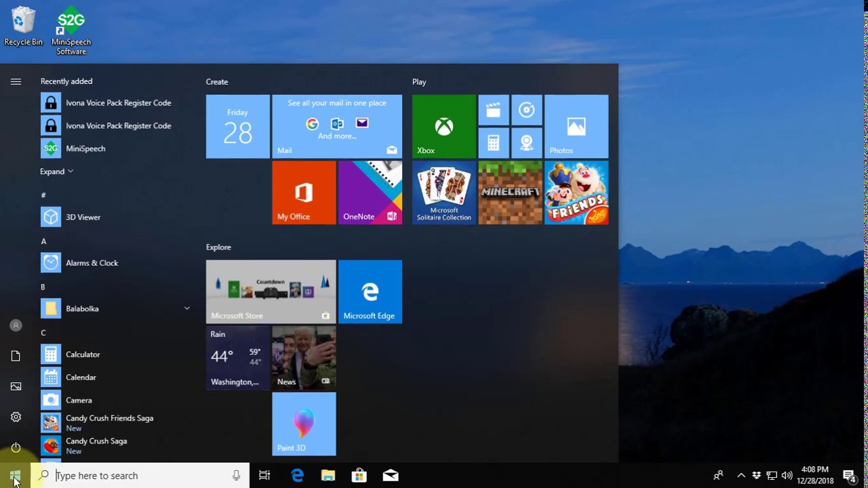Open MiniSpeech in the Recently added list
Image resolution: width=868 pixels, height=488 pixels.
(x=115, y=148)
